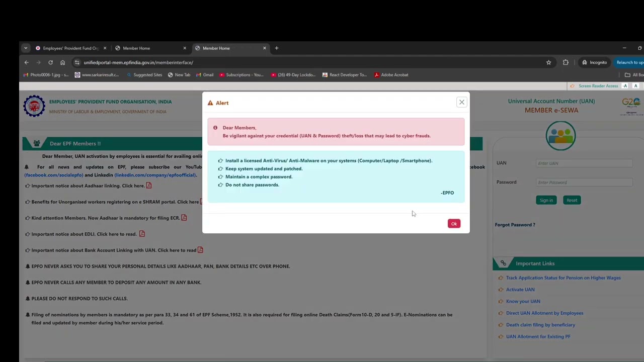Close the Alert dialog with the X
The width and height of the screenshot is (644, 362).
coord(461,102)
